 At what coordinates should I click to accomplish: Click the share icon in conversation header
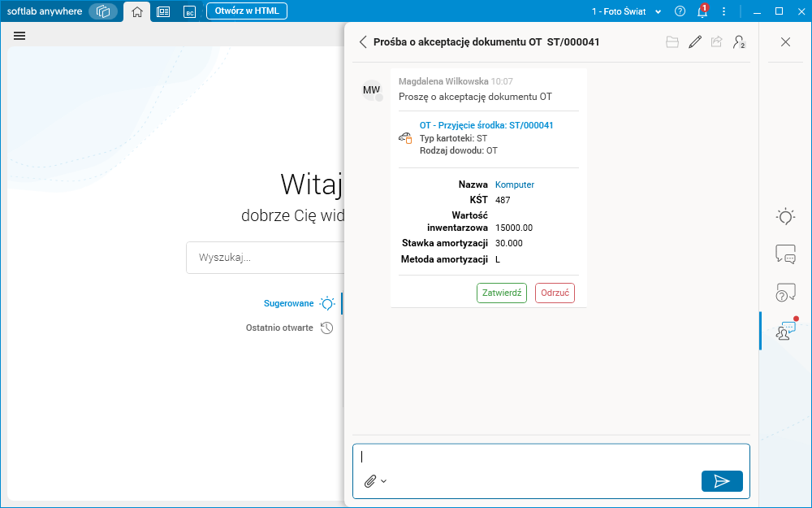tap(717, 41)
